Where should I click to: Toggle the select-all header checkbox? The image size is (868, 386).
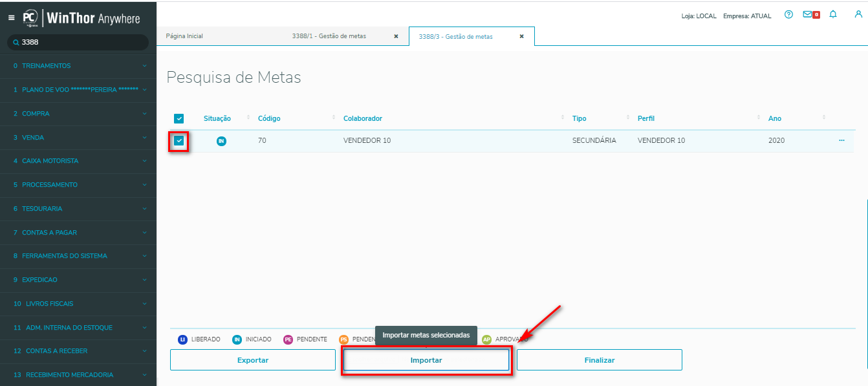tap(179, 118)
